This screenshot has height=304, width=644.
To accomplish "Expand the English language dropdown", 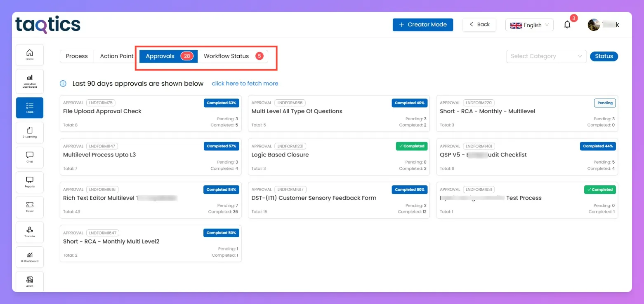I will pyautogui.click(x=529, y=25).
